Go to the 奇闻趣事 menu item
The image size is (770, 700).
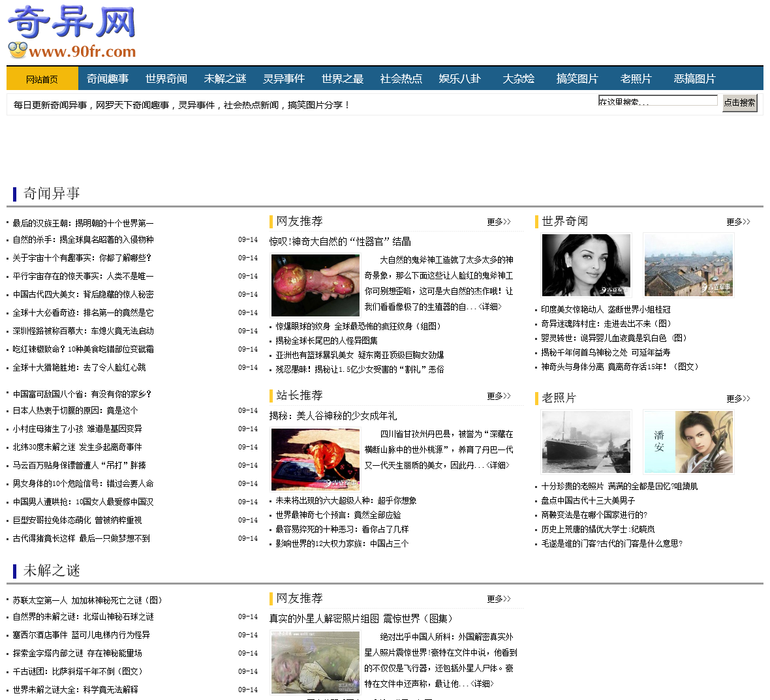tap(108, 78)
